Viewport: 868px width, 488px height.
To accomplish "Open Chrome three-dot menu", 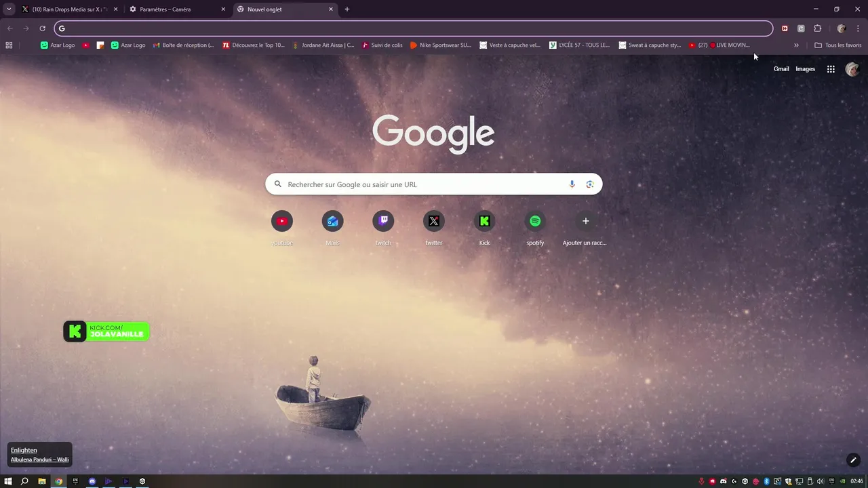I will [x=858, y=28].
